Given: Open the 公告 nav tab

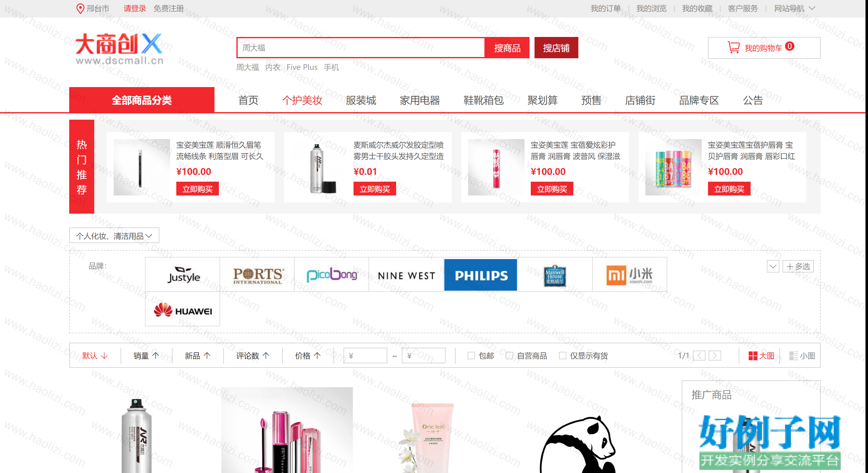Looking at the screenshot, I should coord(753,100).
